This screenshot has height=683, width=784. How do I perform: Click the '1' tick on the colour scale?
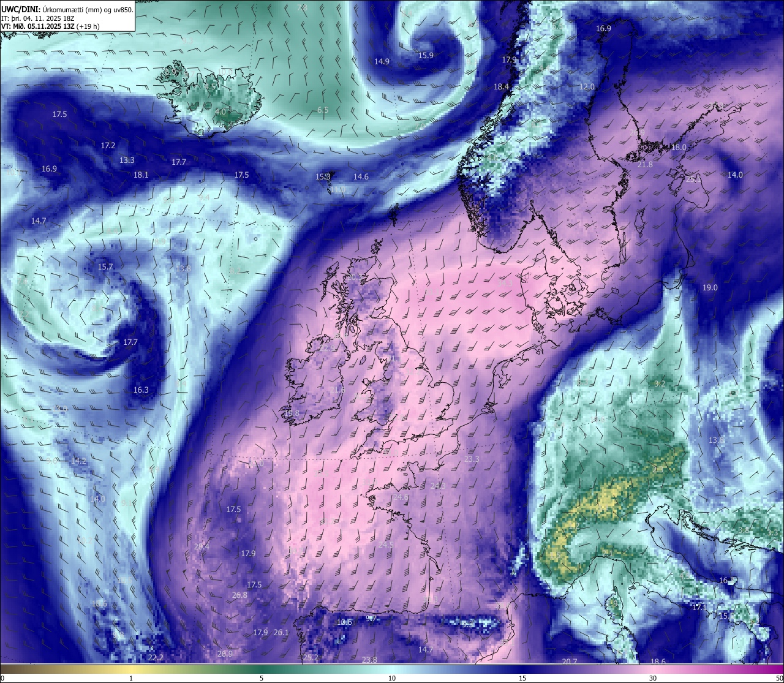[131, 679]
